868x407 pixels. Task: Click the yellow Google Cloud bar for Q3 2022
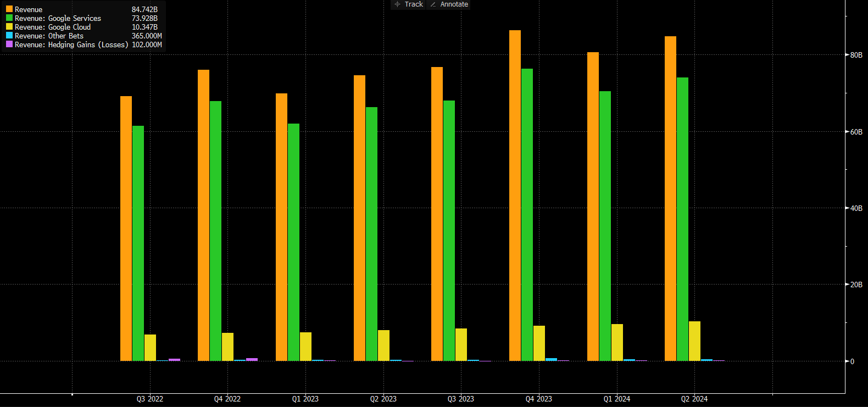coord(150,348)
